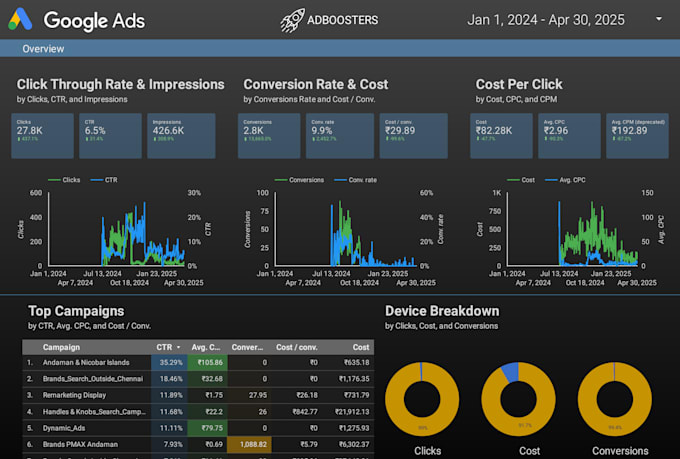This screenshot has width=680, height=459.
Task: Click the Conversions and Conv. rate time series chart
Action: pos(344,230)
